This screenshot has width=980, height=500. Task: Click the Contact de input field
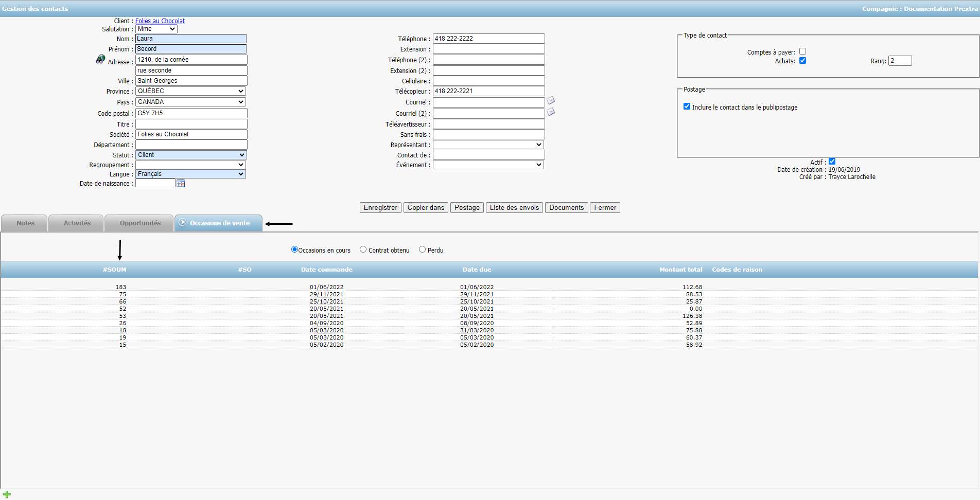pos(489,155)
